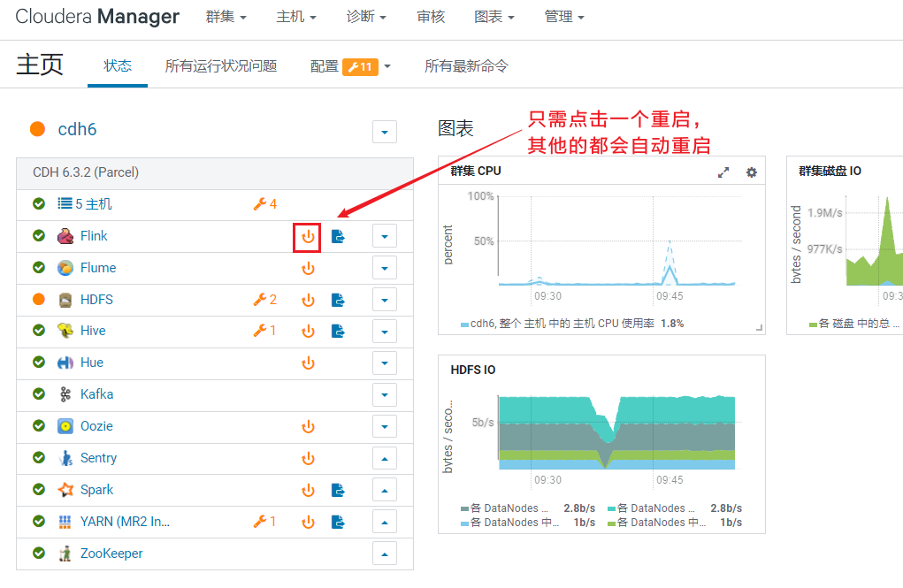Open the Kafka service link
903x588 pixels.
tap(96, 394)
